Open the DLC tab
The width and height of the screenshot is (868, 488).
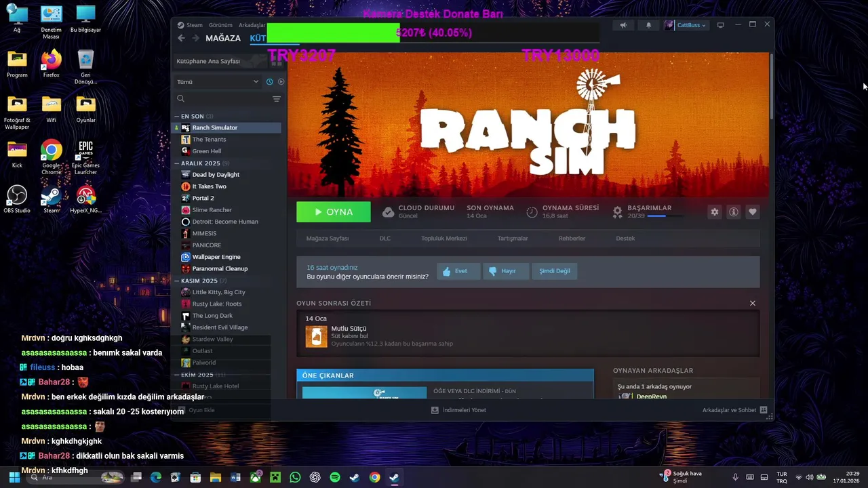(x=385, y=239)
